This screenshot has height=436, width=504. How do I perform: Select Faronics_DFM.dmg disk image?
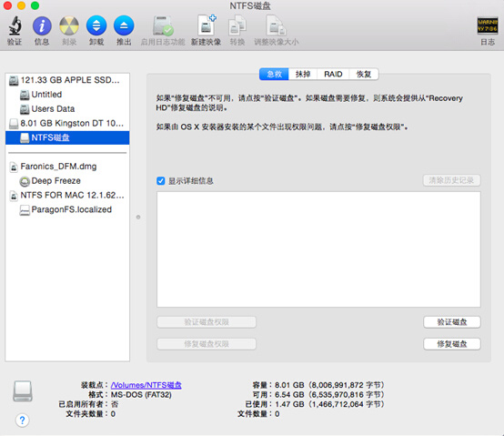[67, 167]
